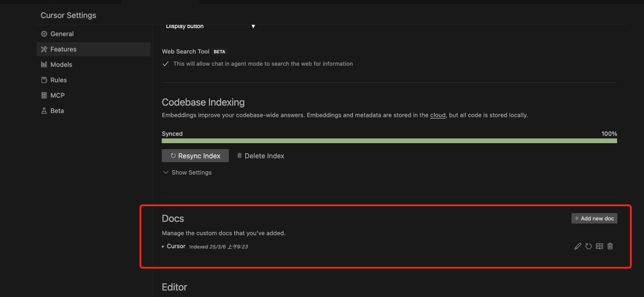The image size is (644, 297).
Task: Click the Models bar chart icon
Action: 44,64
